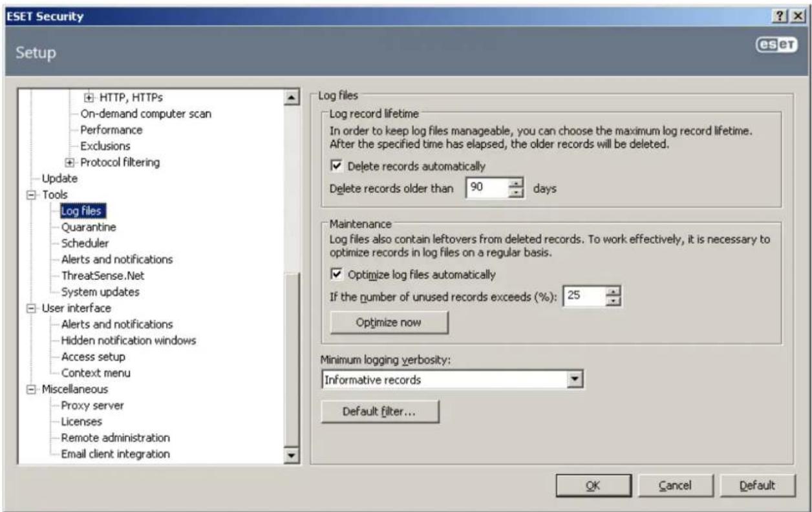
Task: Open Remote administration settings
Action: 115,438
